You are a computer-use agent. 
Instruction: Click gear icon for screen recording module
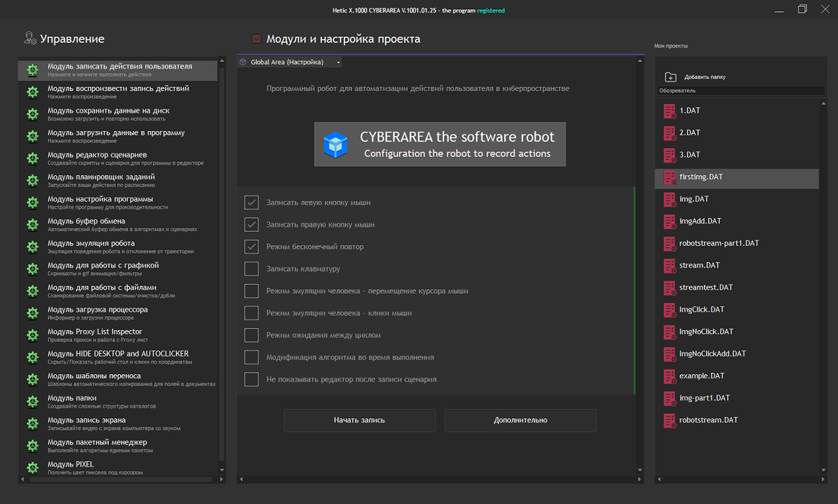[32, 424]
